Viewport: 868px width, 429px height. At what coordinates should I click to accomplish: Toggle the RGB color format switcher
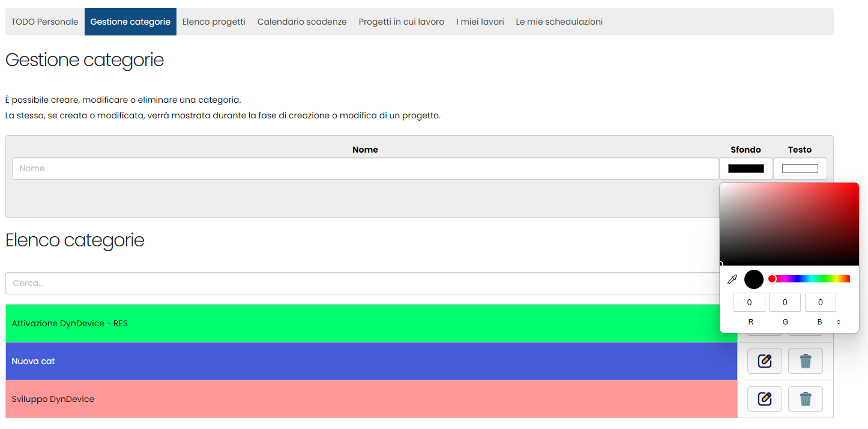coord(839,323)
